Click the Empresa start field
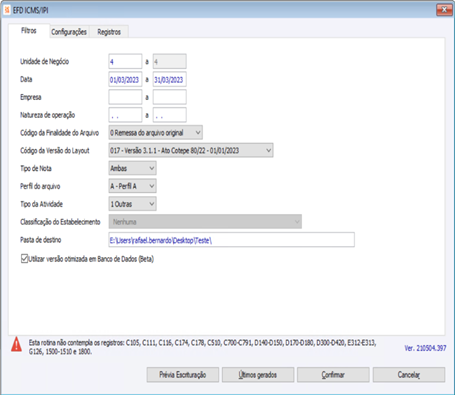Viewport: 455px width, 395px height. click(x=125, y=97)
